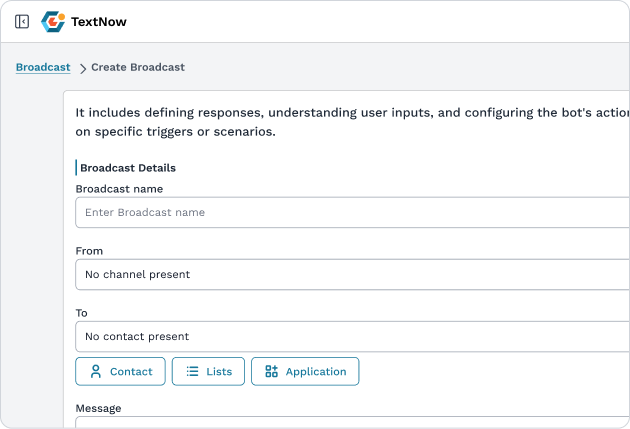Click the Message label
Image resolution: width=630 pixels, height=429 pixels.
click(98, 409)
